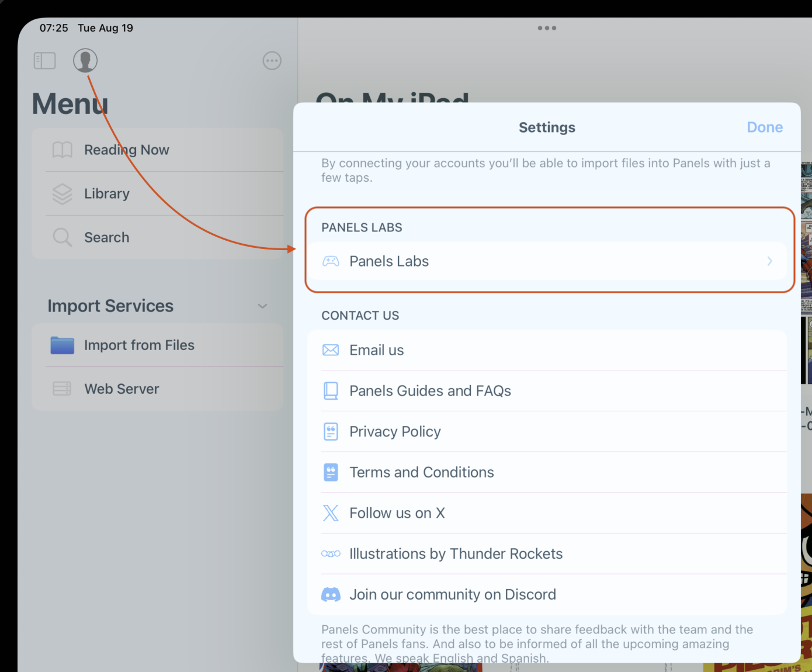This screenshot has width=812, height=672.
Task: Click the Thunder Rockets glasses icon
Action: tap(331, 554)
